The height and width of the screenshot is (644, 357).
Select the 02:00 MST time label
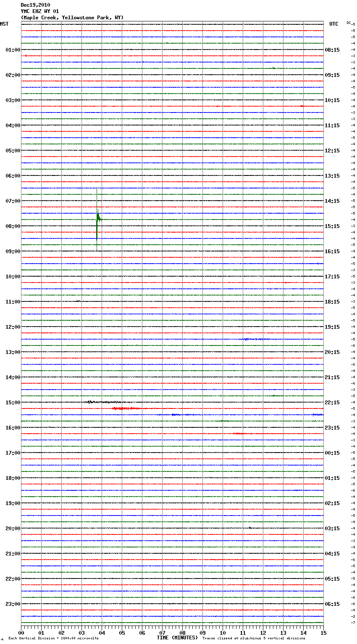13,75
